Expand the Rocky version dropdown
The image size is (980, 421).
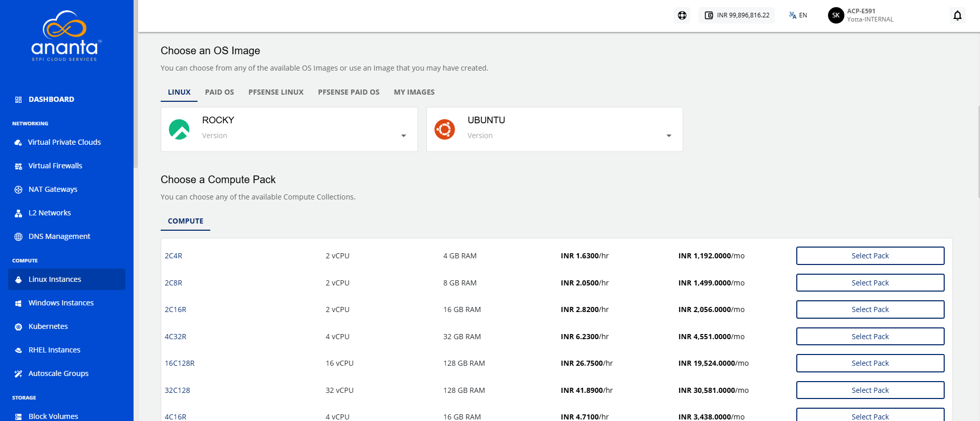tap(404, 136)
